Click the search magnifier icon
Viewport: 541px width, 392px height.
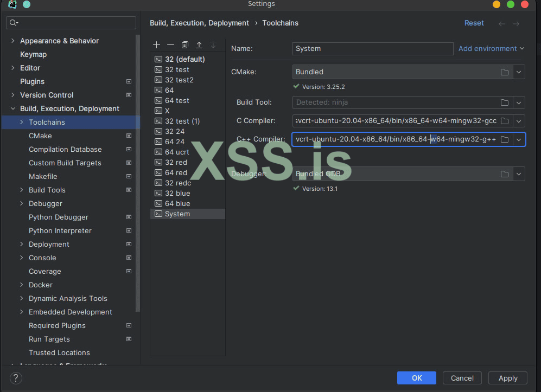pyautogui.click(x=14, y=23)
